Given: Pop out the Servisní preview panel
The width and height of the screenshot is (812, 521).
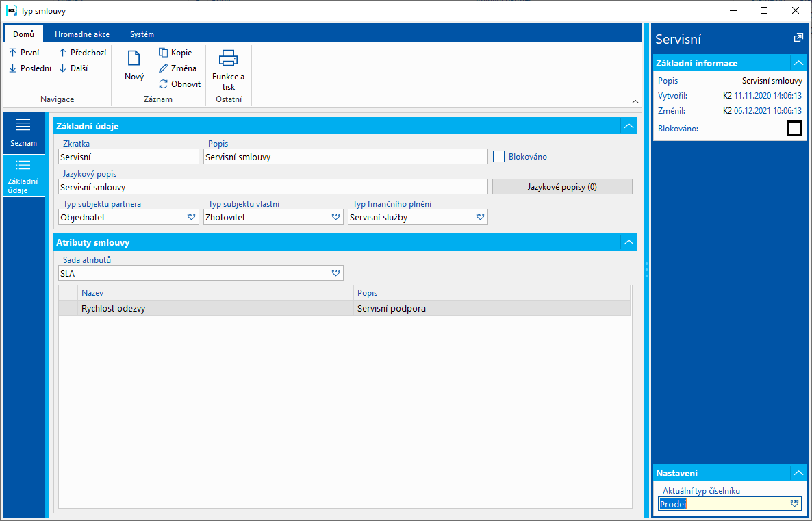Looking at the screenshot, I should tap(798, 38).
